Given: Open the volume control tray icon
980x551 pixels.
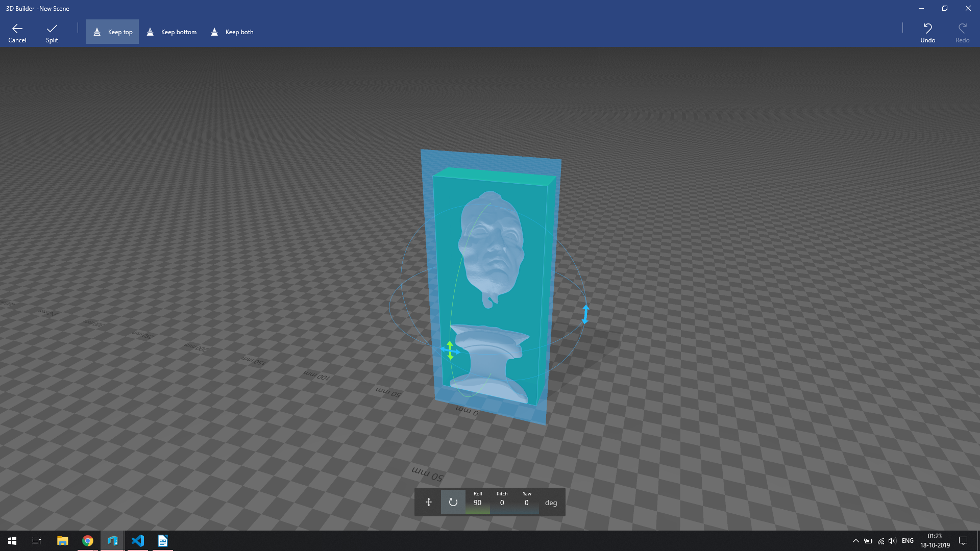Looking at the screenshot, I should pyautogui.click(x=892, y=541).
